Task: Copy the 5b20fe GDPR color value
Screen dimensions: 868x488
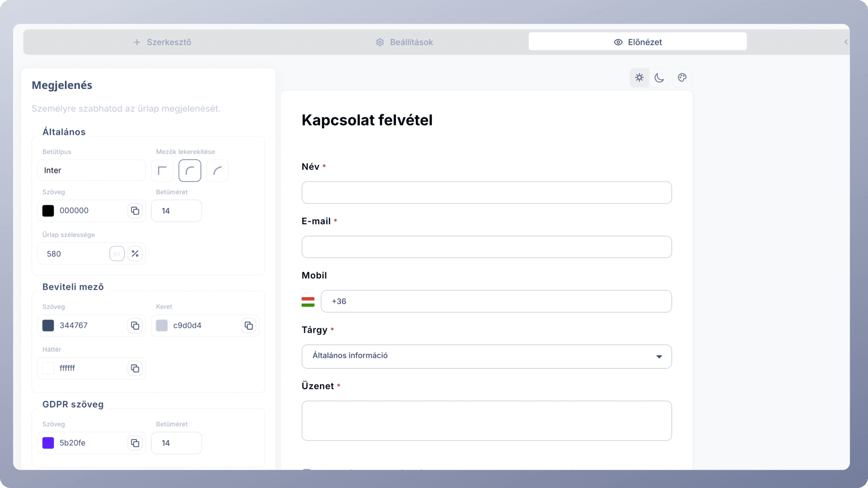Action: tap(135, 443)
